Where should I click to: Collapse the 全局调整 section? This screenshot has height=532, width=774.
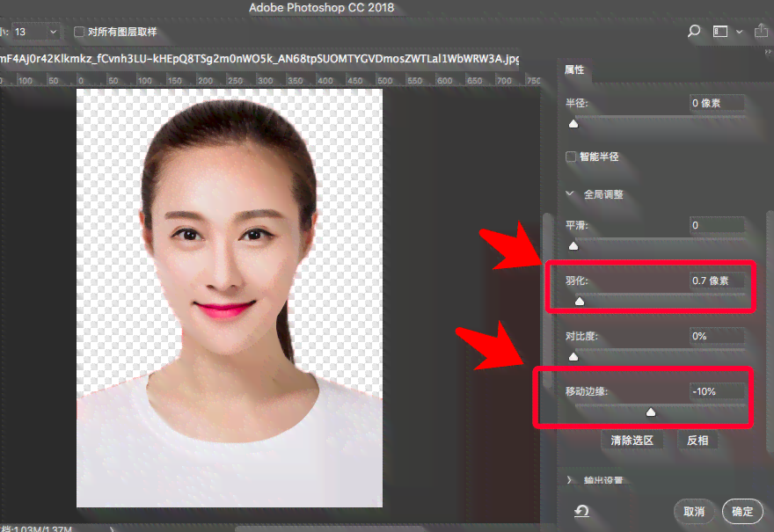570,194
